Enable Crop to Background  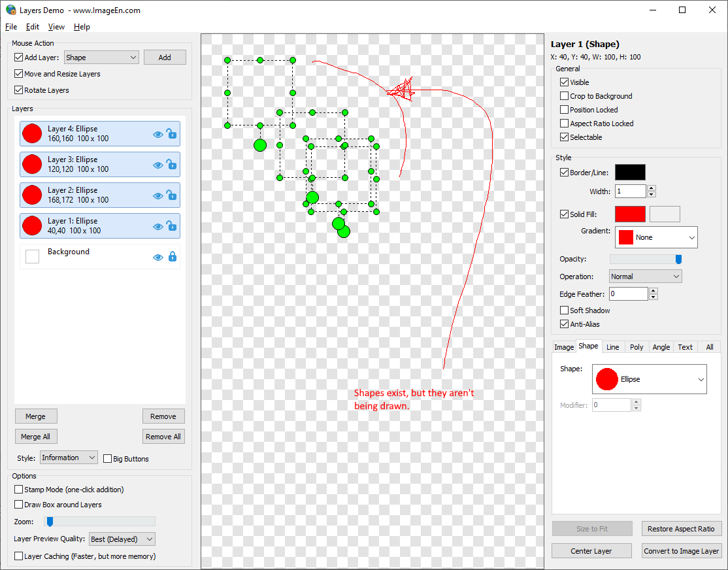coord(564,95)
